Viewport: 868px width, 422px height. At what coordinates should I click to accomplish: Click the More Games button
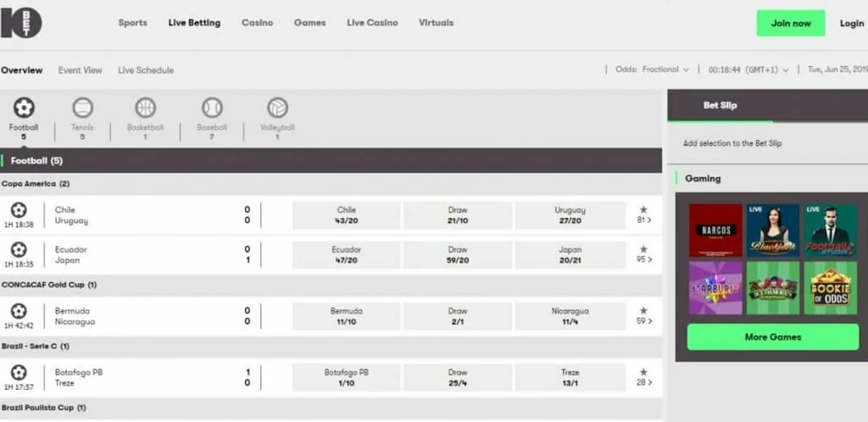coord(772,336)
